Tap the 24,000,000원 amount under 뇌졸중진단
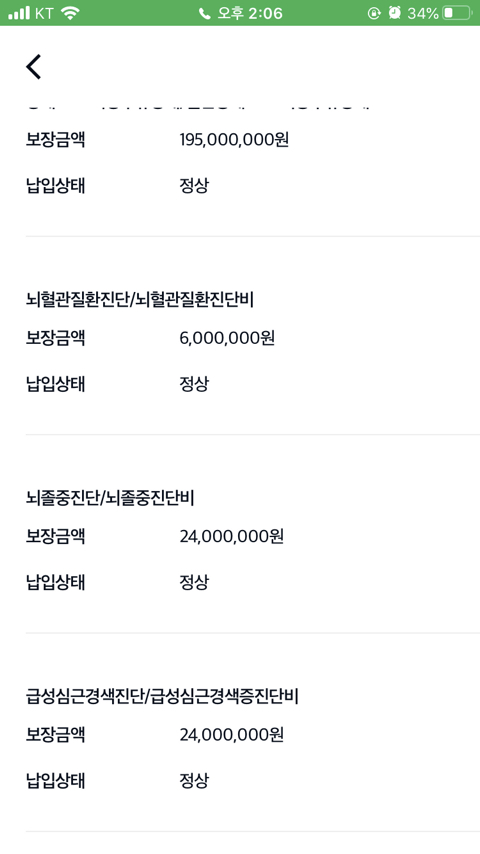 tap(232, 536)
